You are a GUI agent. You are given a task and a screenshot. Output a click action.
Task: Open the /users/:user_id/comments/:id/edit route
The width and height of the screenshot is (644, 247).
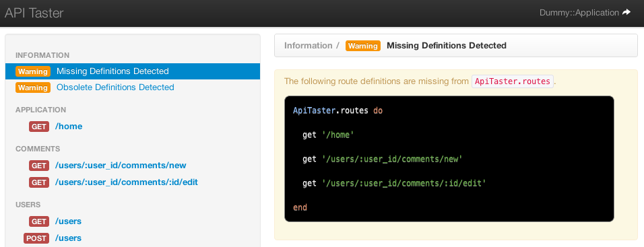(127, 182)
